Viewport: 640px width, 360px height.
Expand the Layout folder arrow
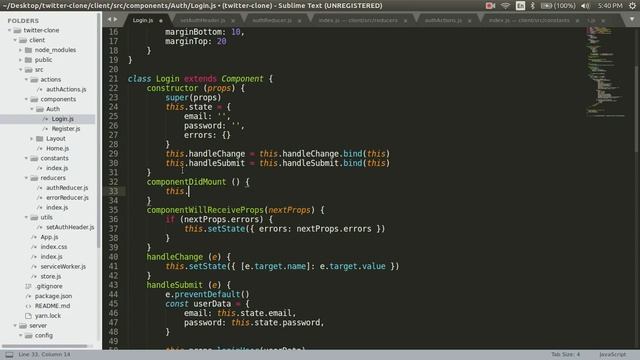click(x=32, y=138)
